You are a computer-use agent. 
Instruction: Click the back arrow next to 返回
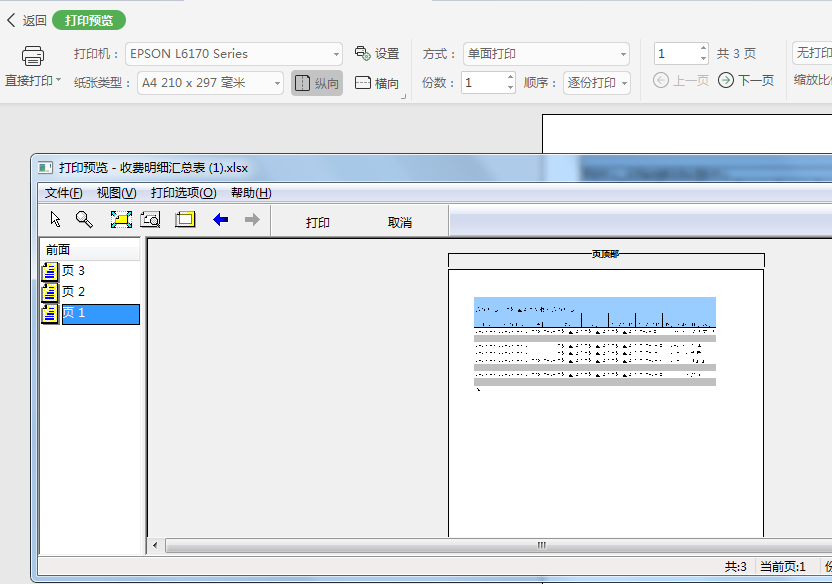tap(11, 21)
